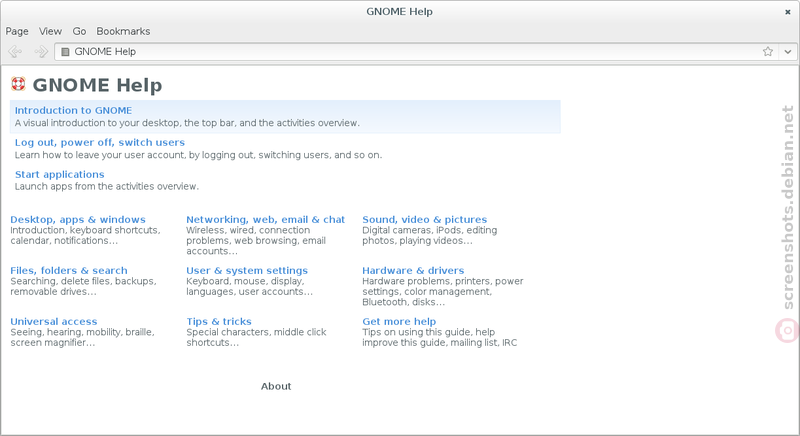Open the Page menu
The image size is (800, 436).
(x=17, y=31)
